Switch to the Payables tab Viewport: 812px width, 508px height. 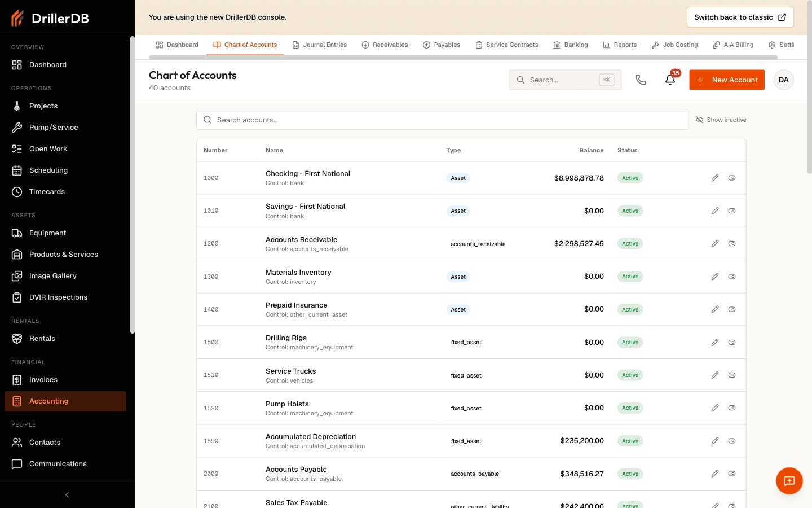click(x=442, y=45)
